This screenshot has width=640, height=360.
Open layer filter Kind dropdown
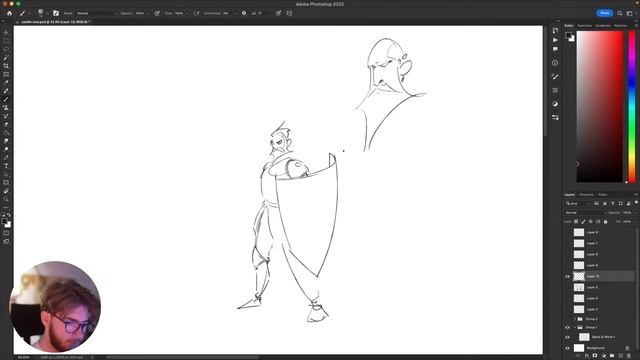click(x=578, y=203)
